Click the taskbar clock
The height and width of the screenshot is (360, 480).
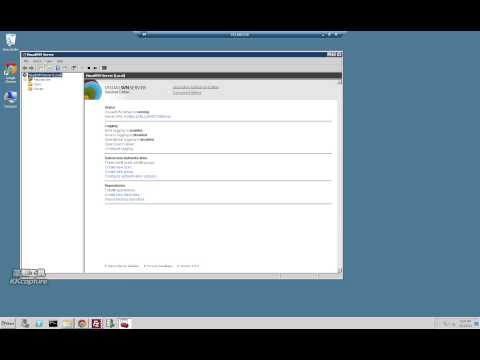(465, 323)
